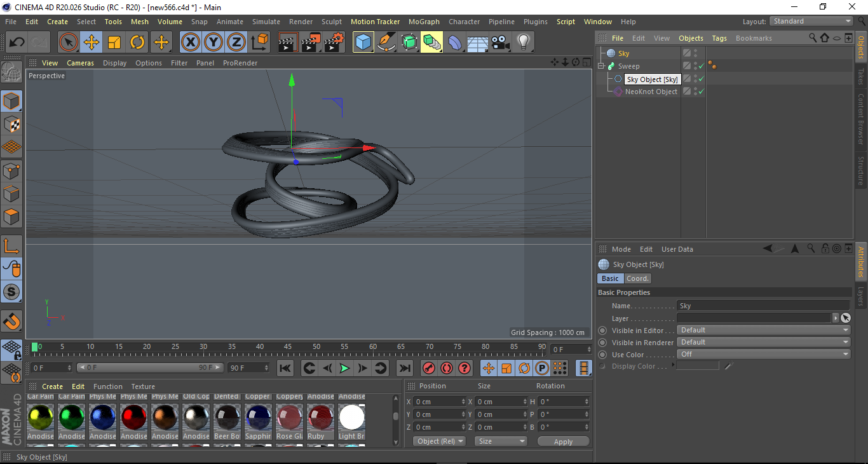The height and width of the screenshot is (464, 868).
Task: Collapse the Sweep object tree
Action: [601, 66]
